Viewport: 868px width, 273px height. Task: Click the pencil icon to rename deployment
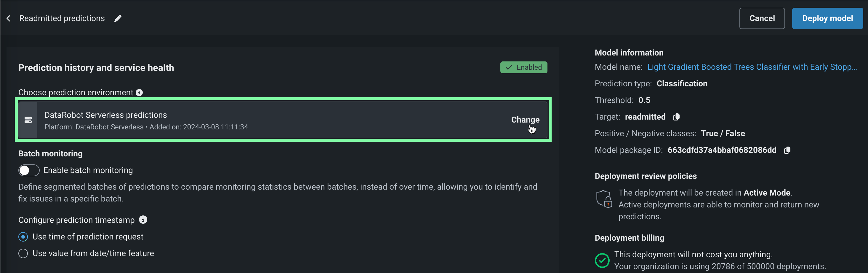(118, 18)
